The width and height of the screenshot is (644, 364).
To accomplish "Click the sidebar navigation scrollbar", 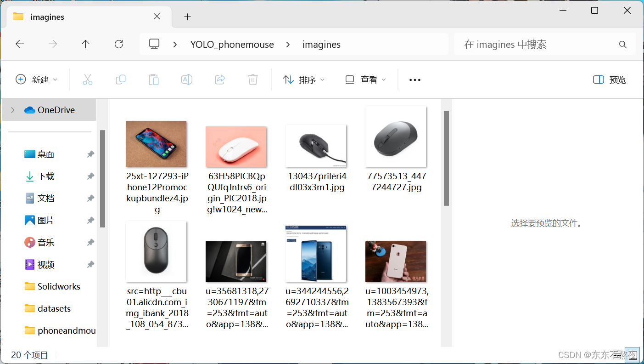I will (x=102, y=179).
